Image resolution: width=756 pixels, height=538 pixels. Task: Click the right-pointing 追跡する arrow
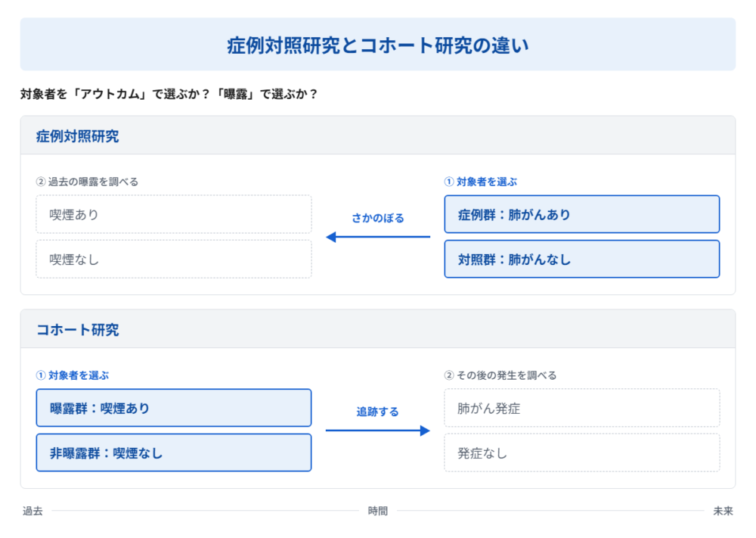pyautogui.click(x=378, y=431)
